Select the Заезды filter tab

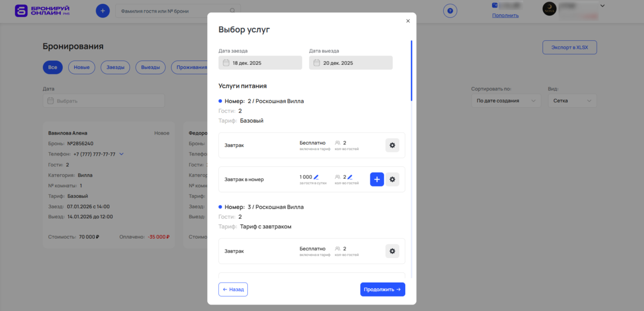115,68
